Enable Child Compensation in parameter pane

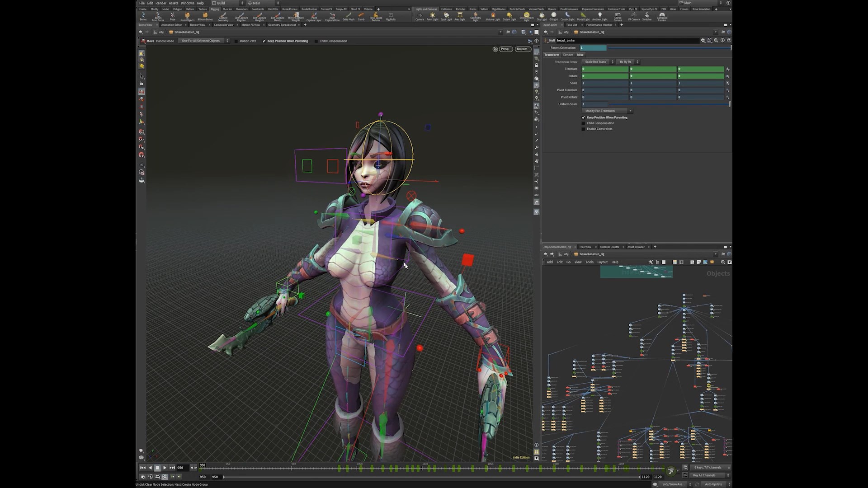(x=583, y=123)
